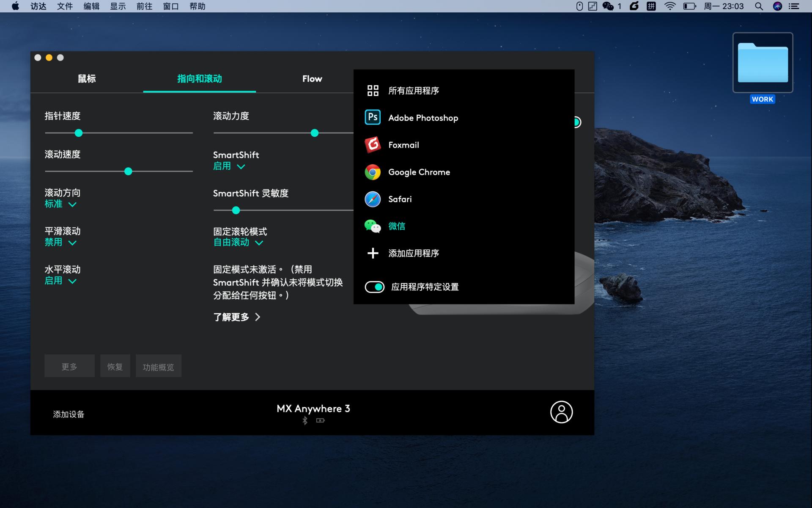Viewport: 812px width, 508px height.
Task: Click the 了解更多 link
Action: (x=232, y=317)
